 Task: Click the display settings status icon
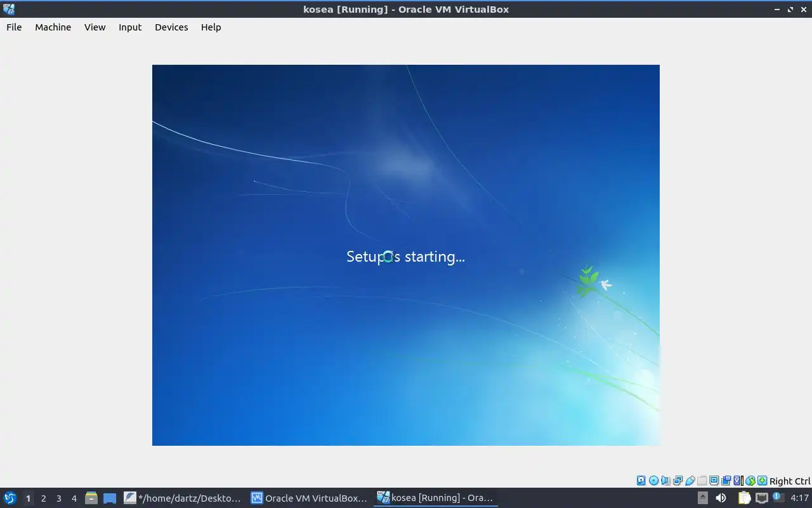(714, 481)
